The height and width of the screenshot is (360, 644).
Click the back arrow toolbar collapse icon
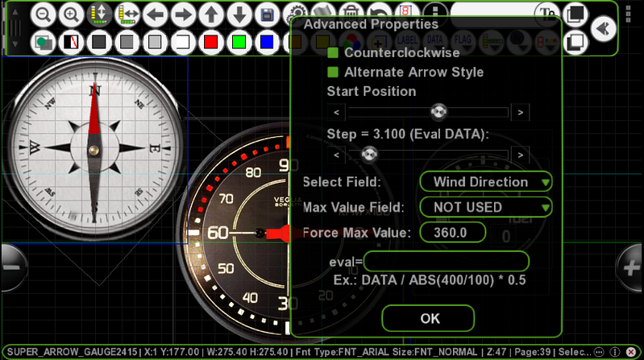pyautogui.click(x=604, y=29)
